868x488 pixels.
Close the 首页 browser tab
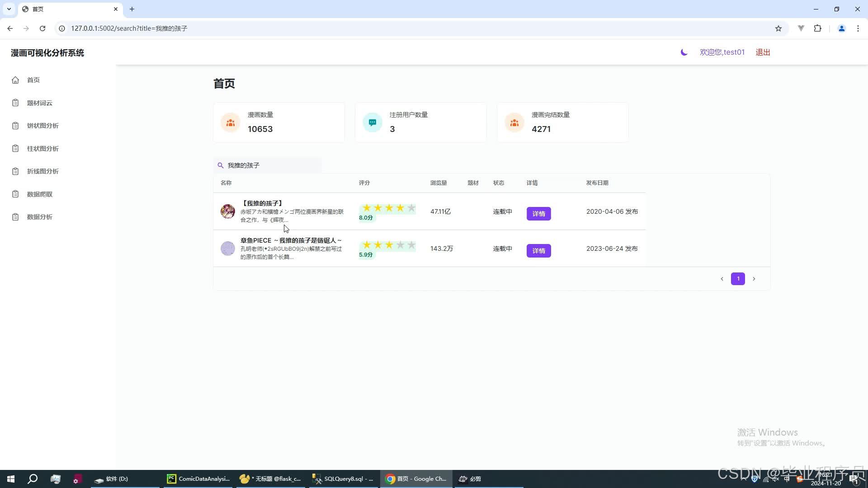click(116, 9)
